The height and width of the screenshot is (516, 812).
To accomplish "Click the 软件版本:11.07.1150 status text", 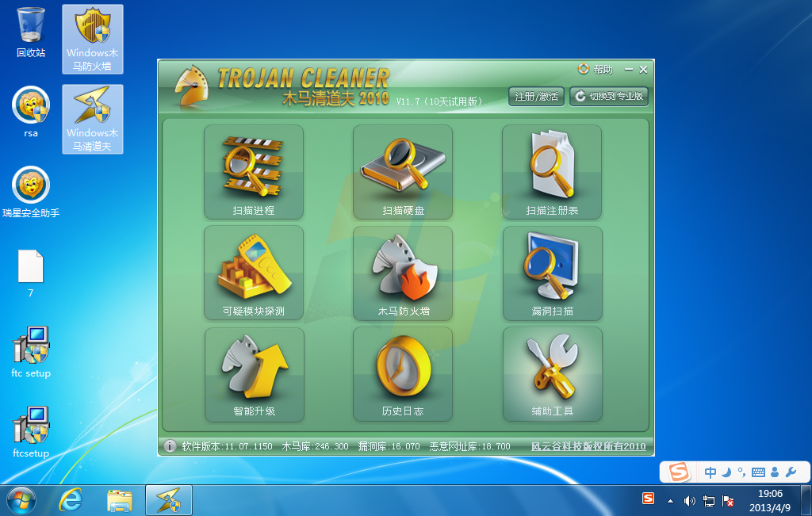I will pyautogui.click(x=227, y=446).
